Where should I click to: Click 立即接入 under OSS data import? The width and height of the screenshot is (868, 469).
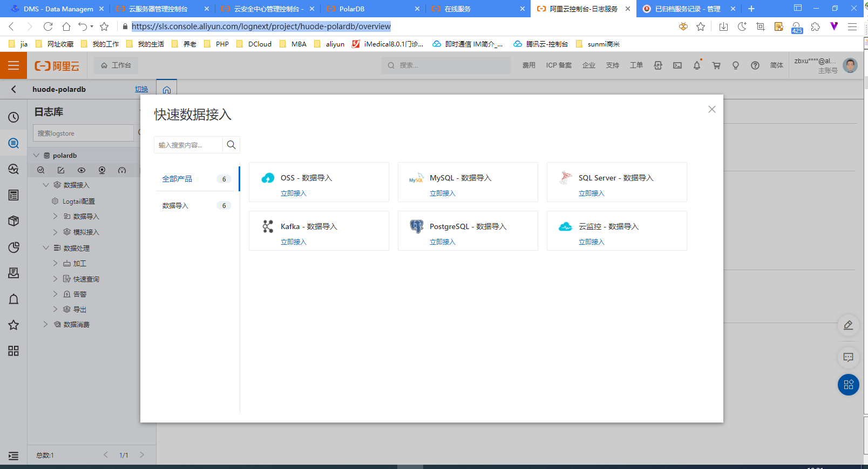point(294,193)
